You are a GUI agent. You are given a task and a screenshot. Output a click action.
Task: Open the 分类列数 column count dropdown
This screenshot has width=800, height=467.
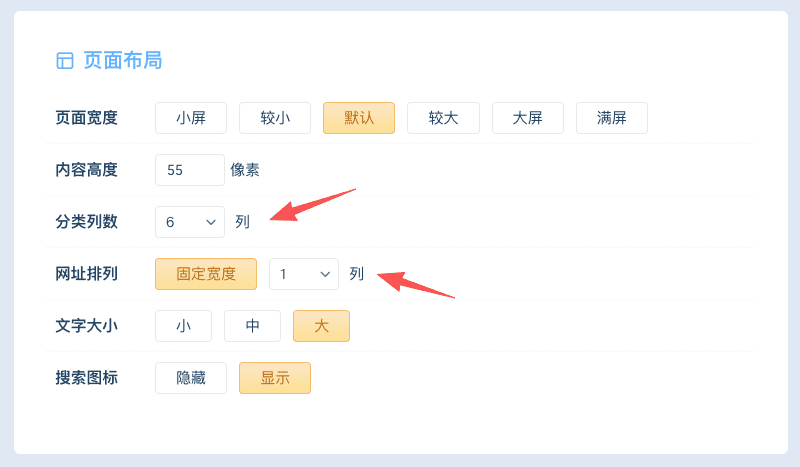click(x=190, y=222)
